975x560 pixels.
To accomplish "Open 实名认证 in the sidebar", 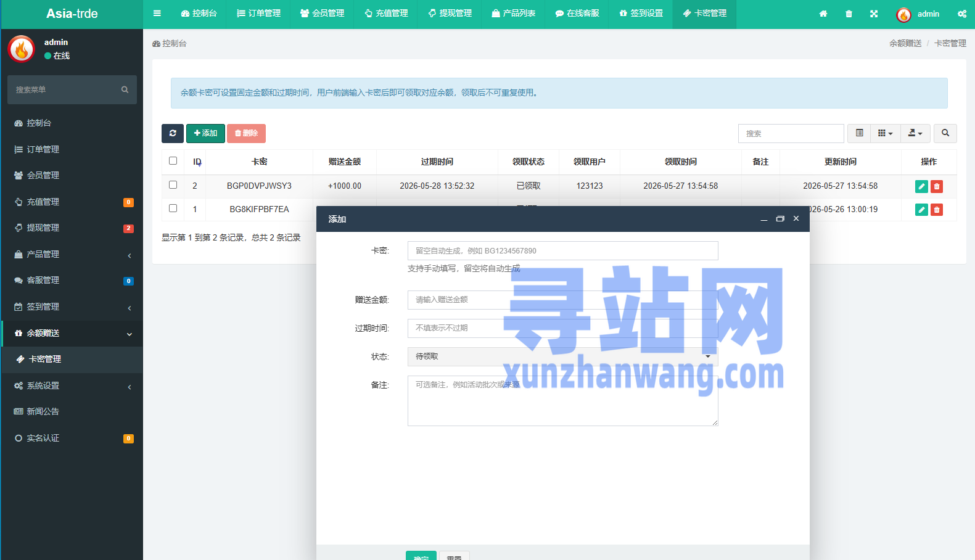I will (72, 438).
